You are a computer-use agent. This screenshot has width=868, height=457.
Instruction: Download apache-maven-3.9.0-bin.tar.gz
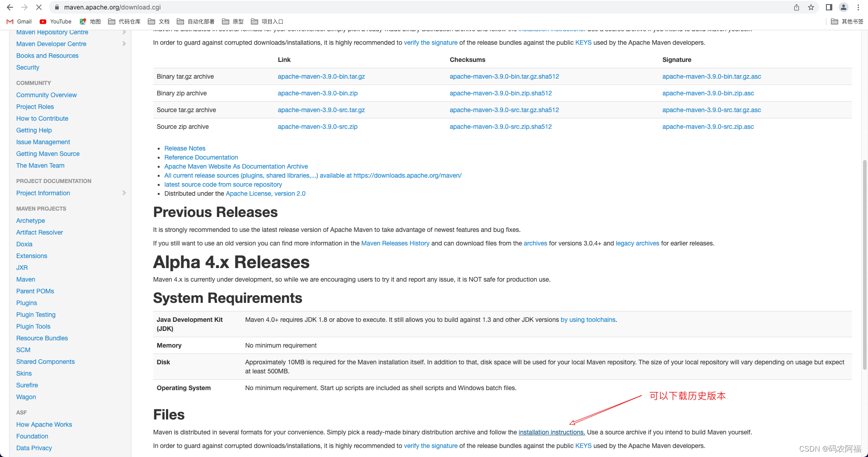point(321,76)
